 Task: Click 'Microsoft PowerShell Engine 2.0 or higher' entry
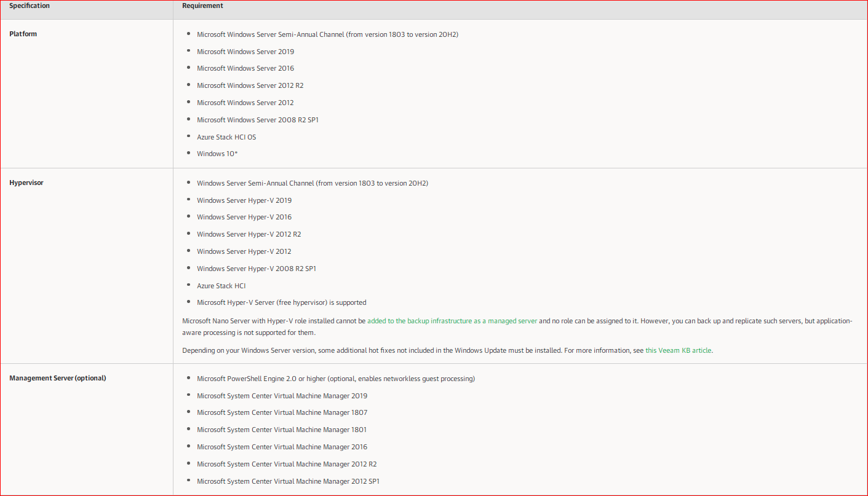(x=336, y=379)
